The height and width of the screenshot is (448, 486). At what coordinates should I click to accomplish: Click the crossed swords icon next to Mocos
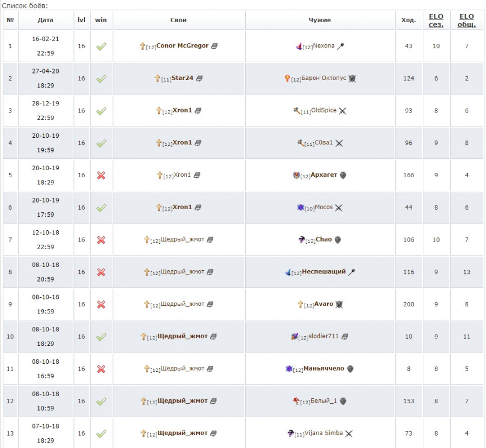(x=339, y=208)
